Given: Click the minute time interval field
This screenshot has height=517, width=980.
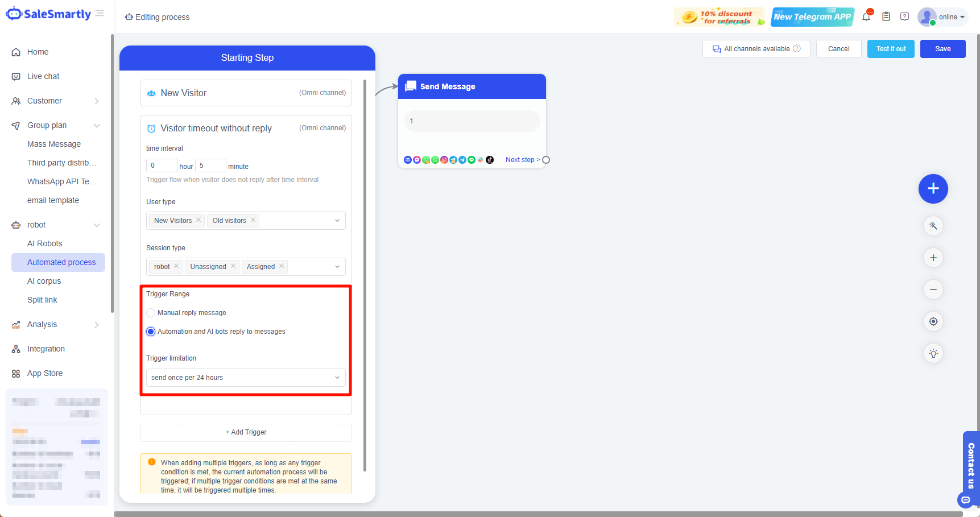Looking at the screenshot, I should pos(210,166).
